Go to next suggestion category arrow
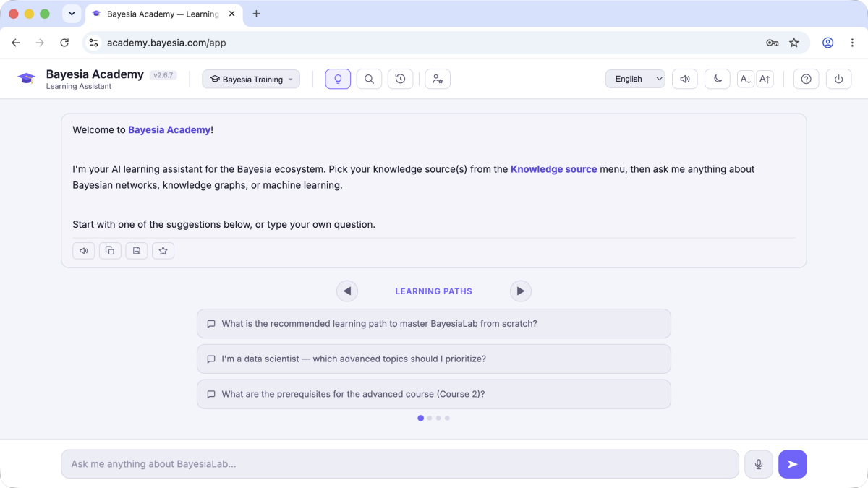868x488 pixels. (x=521, y=291)
